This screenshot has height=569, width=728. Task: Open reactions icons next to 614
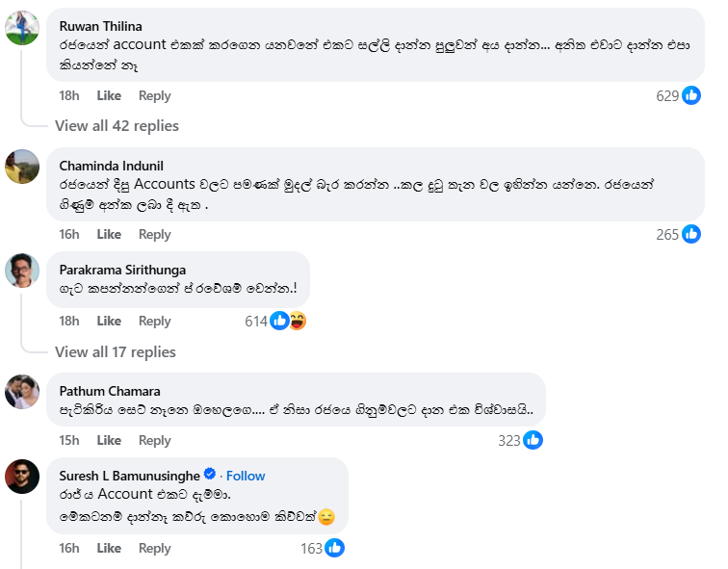288,321
